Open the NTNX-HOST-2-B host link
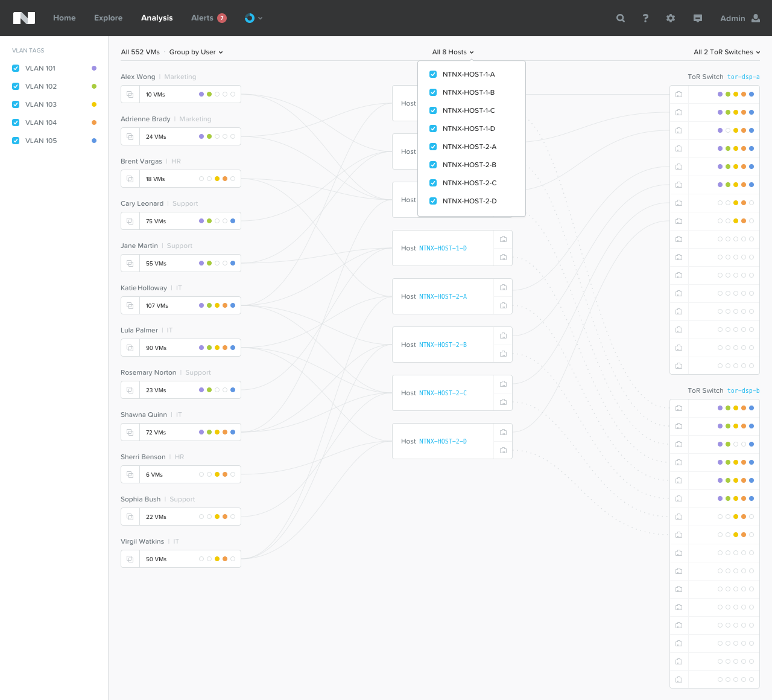 [443, 345]
